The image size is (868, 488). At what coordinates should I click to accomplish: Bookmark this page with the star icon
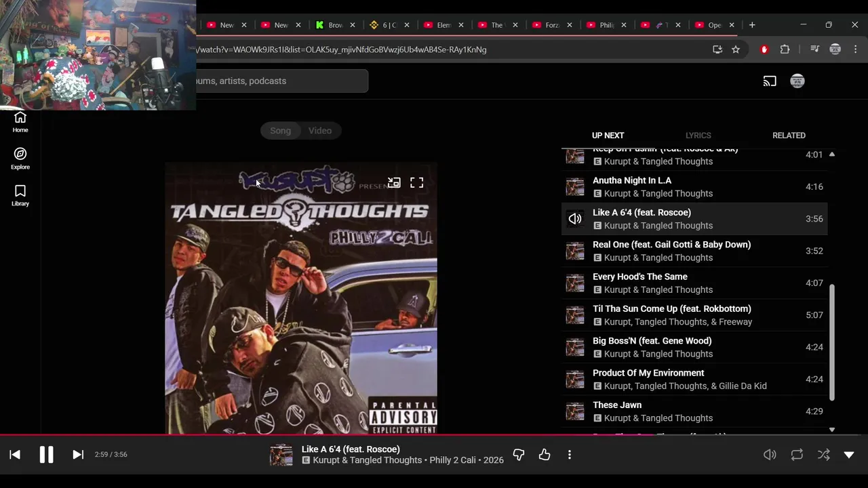(736, 49)
